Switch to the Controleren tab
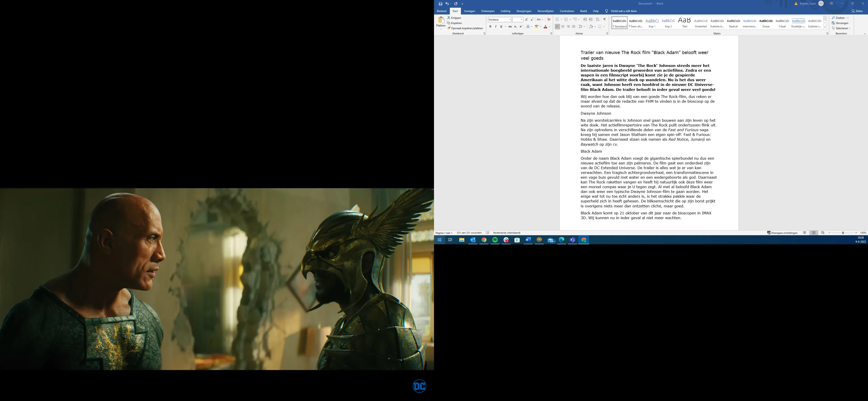 567,11
